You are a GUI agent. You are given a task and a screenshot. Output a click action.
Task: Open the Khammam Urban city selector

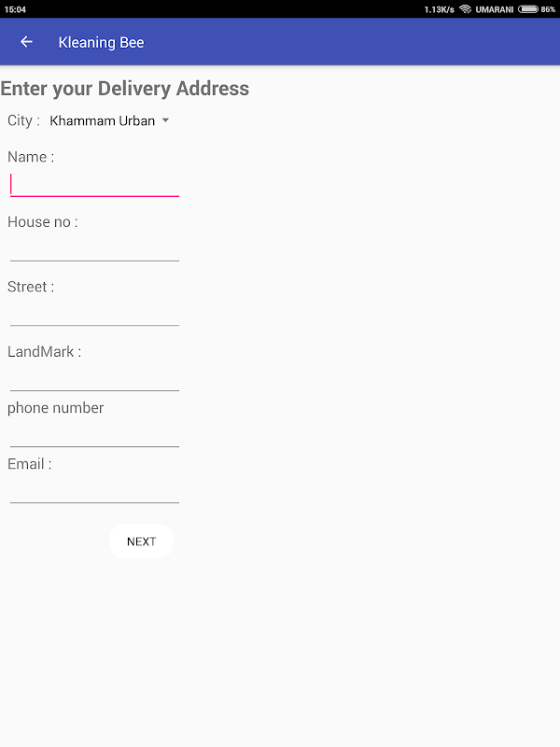[103, 120]
